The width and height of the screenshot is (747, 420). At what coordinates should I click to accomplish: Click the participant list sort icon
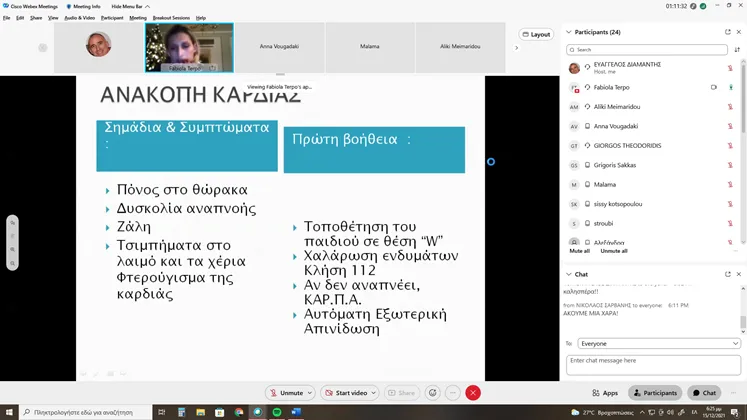(x=737, y=49)
